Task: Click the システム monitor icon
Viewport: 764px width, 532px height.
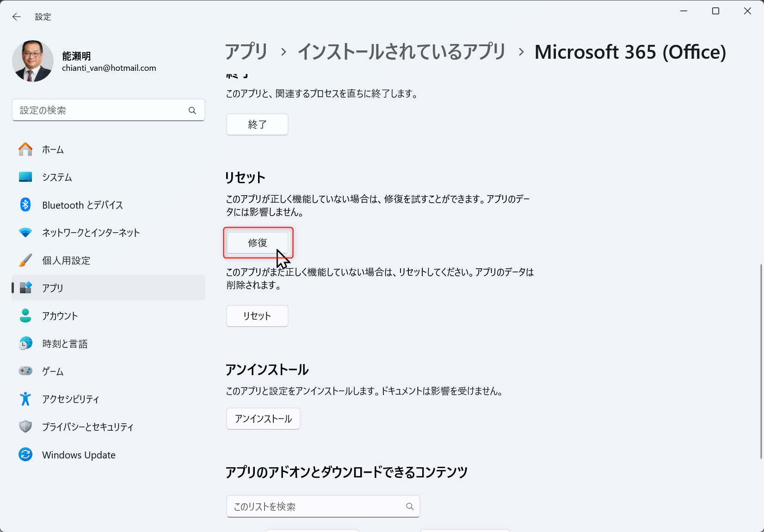Action: [x=25, y=177]
